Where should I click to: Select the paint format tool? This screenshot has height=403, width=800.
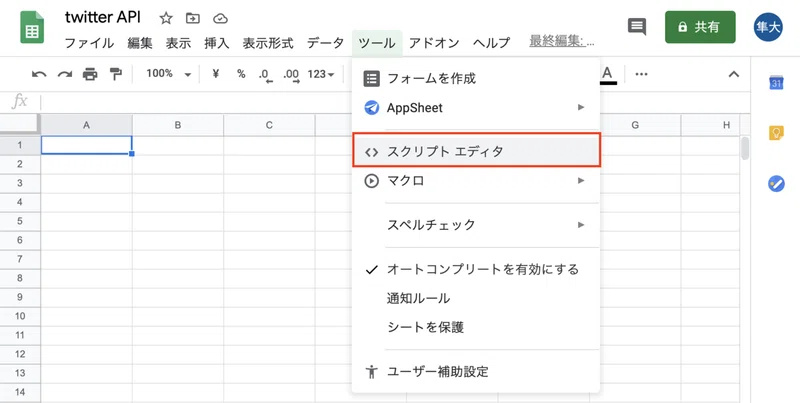(x=116, y=74)
